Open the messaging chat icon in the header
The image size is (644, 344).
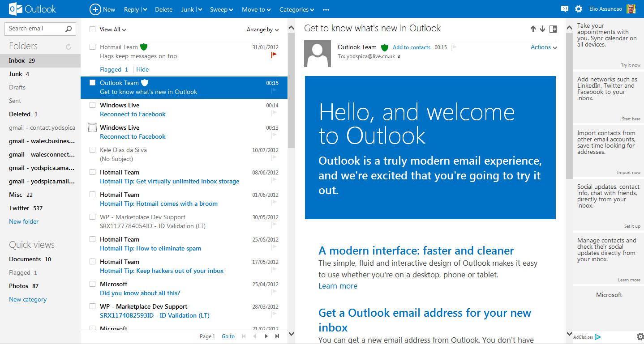coord(564,9)
